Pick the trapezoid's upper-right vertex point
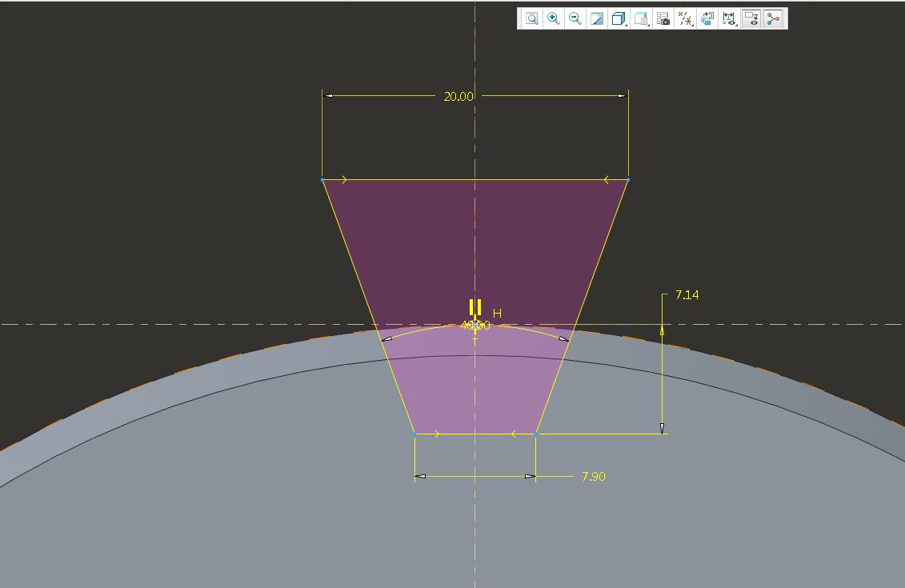Image resolution: width=905 pixels, height=588 pixels. 628,180
